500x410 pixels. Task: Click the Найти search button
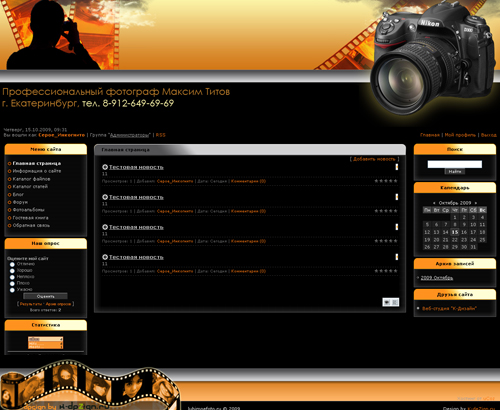click(x=455, y=171)
